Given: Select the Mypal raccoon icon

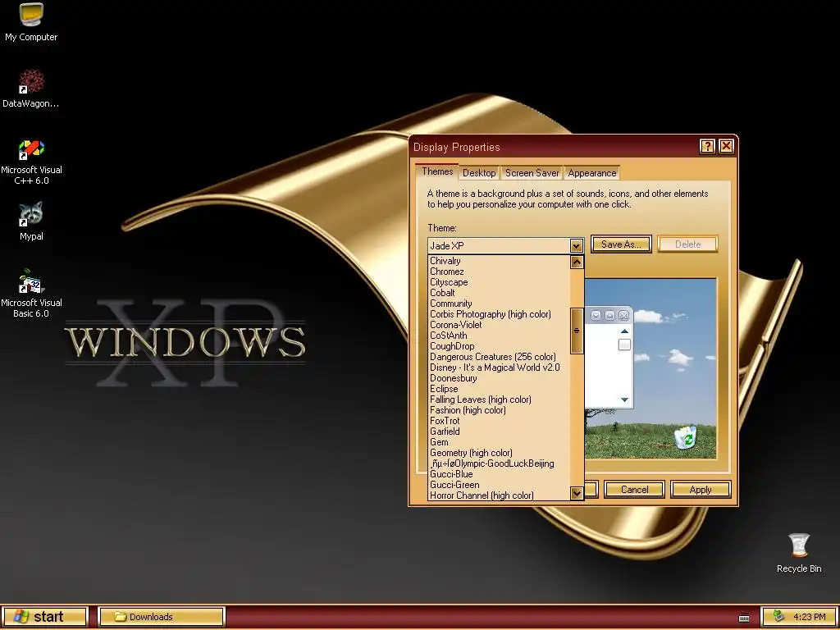Looking at the screenshot, I should click(31, 221).
